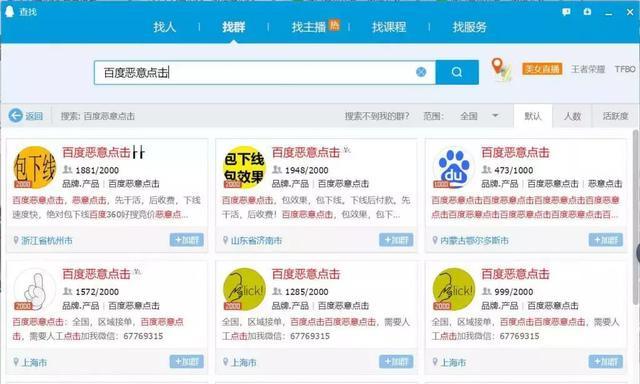Image resolution: width=640 pixels, height=384 pixels.
Task: Open the Baidu paw logo group avatar
Action: (454, 167)
